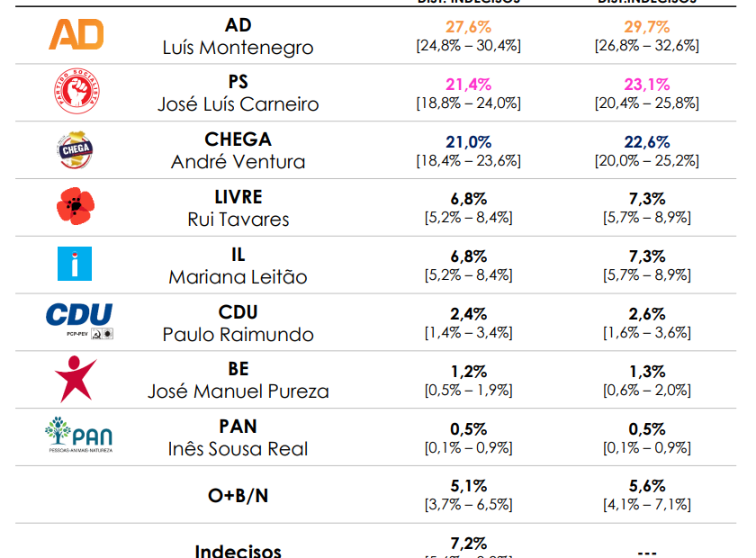Image resolution: width=756 pixels, height=558 pixels.
Task: Select Mariana Leitão in the table
Action: pos(238,277)
